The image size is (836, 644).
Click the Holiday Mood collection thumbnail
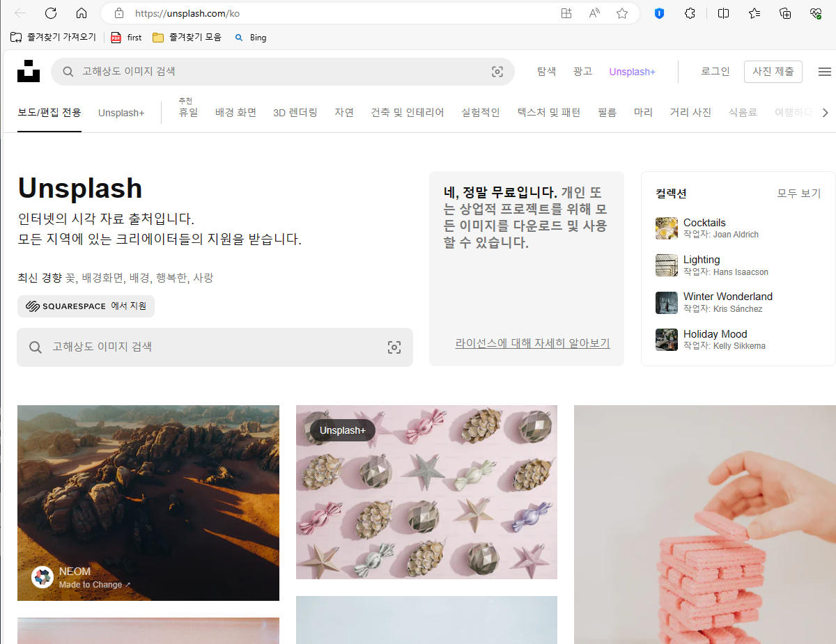point(667,340)
